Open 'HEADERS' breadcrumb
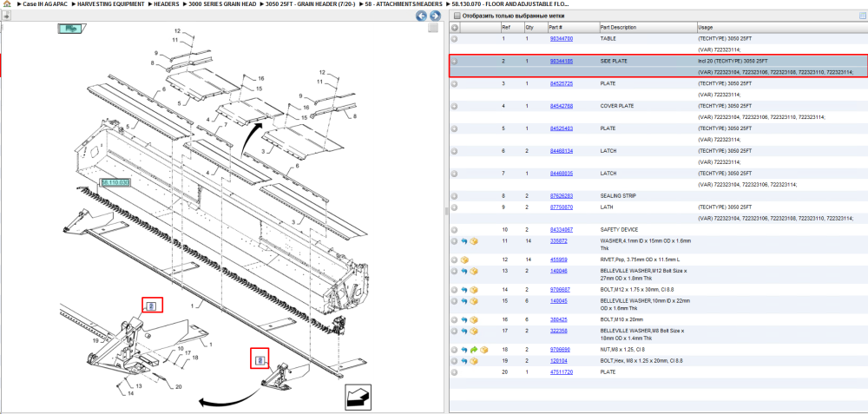Screen dimensions: 868x414 click(x=168, y=3)
